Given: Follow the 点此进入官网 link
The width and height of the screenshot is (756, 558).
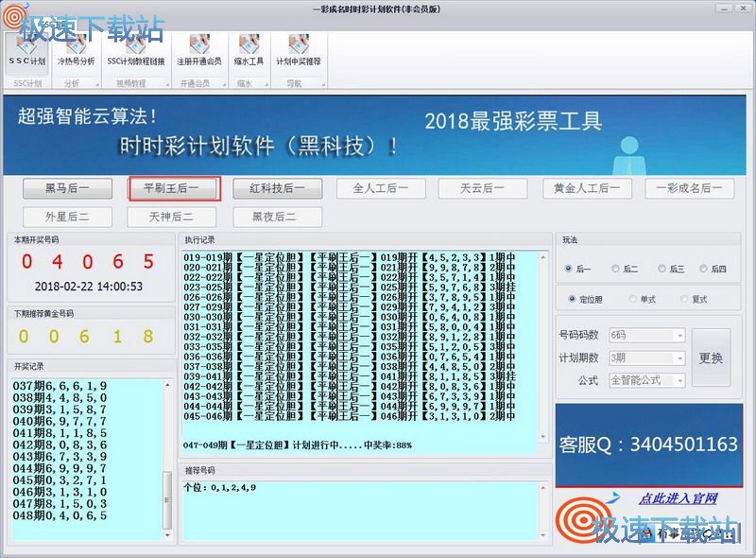Looking at the screenshot, I should [678, 498].
